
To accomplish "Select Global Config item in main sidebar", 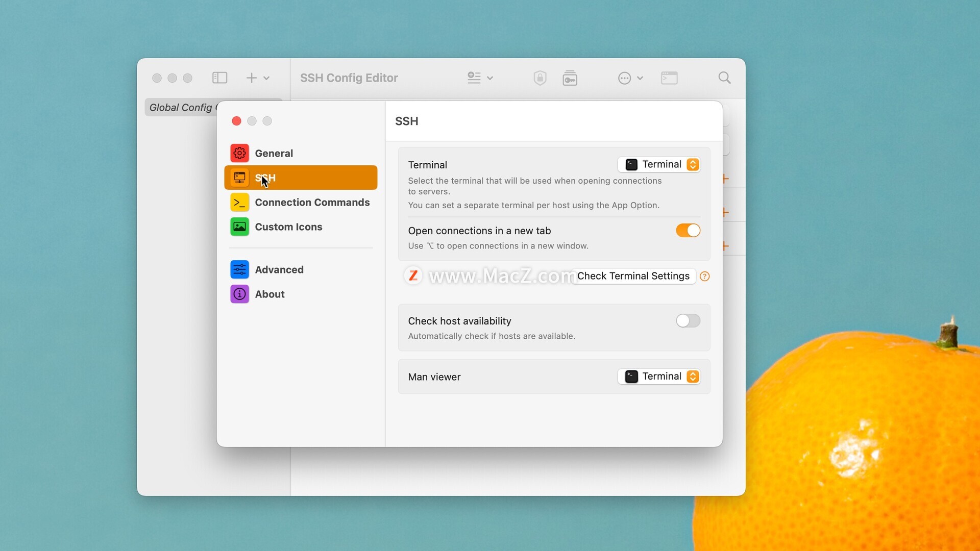I will coord(181,107).
